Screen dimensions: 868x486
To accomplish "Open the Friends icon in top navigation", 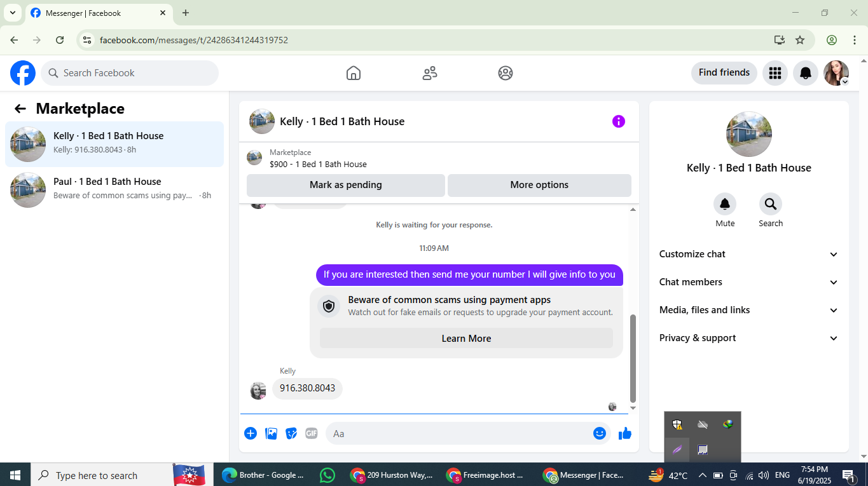I will point(430,73).
